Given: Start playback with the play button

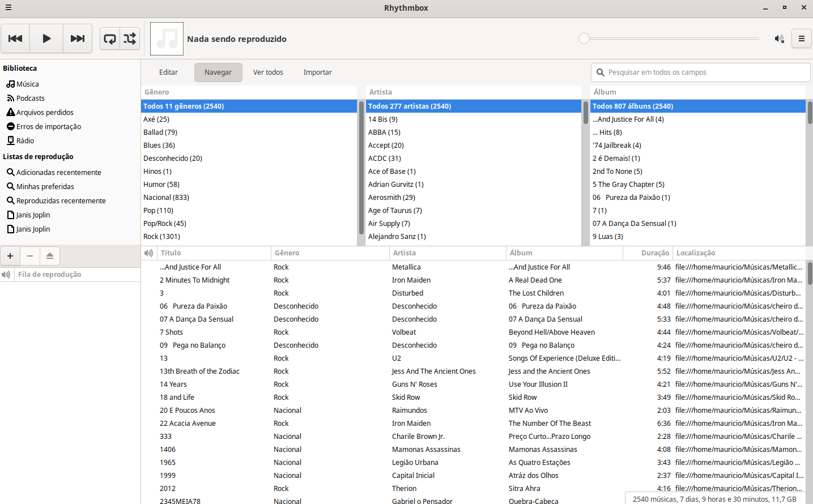Looking at the screenshot, I should pyautogui.click(x=46, y=39).
